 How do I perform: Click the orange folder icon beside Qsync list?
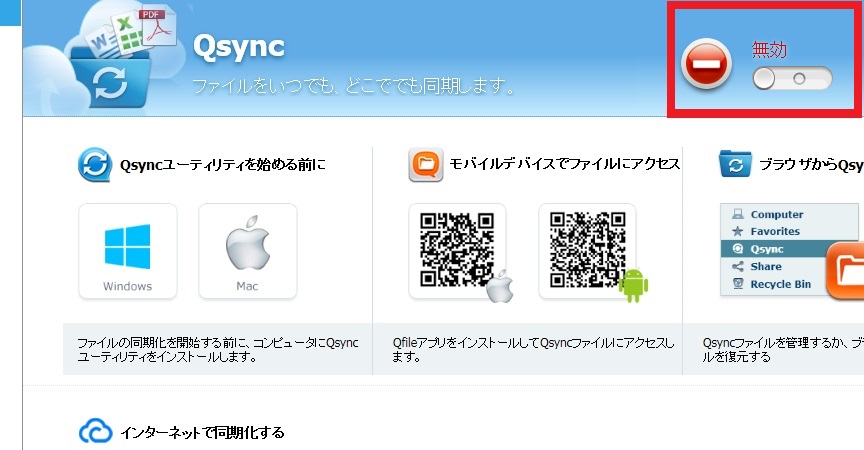click(x=845, y=270)
